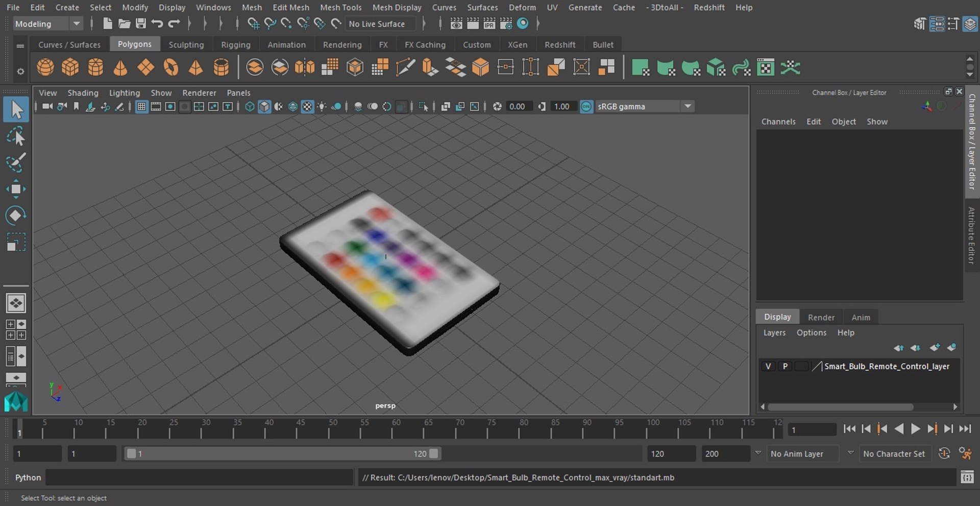The image size is (980, 506).
Task: Create a polygon cone from the shelf
Action: point(120,67)
